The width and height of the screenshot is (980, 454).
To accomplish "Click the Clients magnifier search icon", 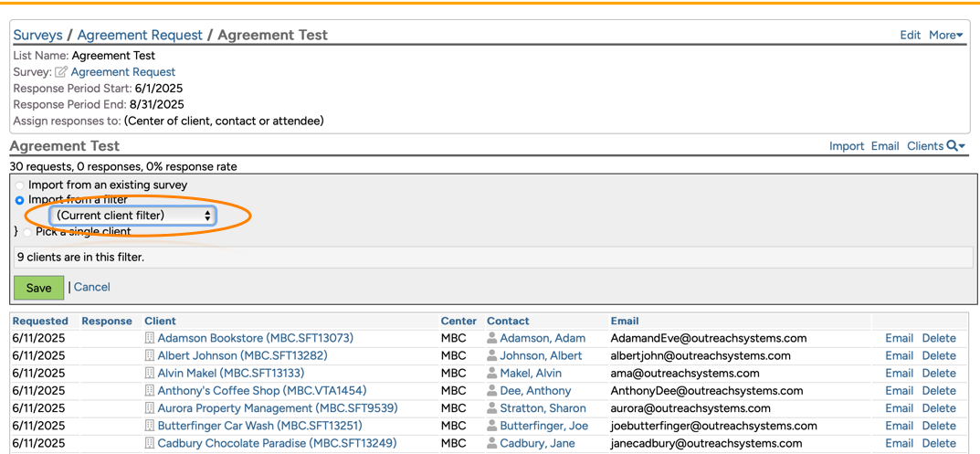I will [x=953, y=146].
